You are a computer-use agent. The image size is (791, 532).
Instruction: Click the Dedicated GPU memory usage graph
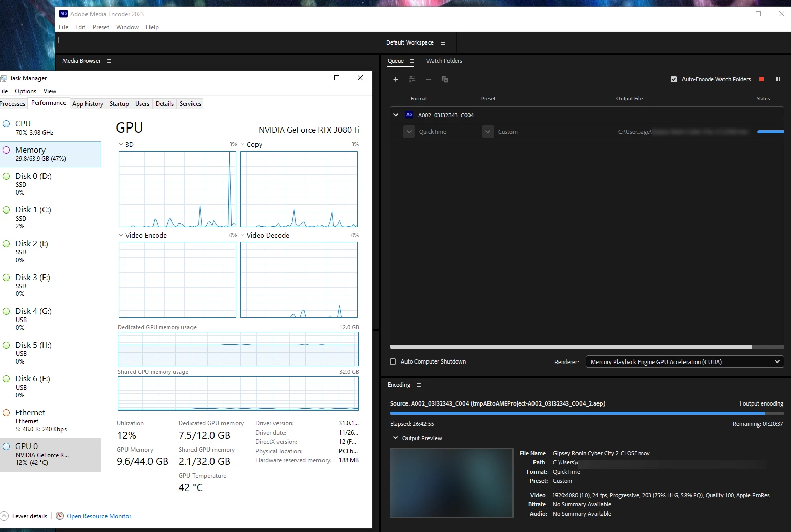[238, 349]
